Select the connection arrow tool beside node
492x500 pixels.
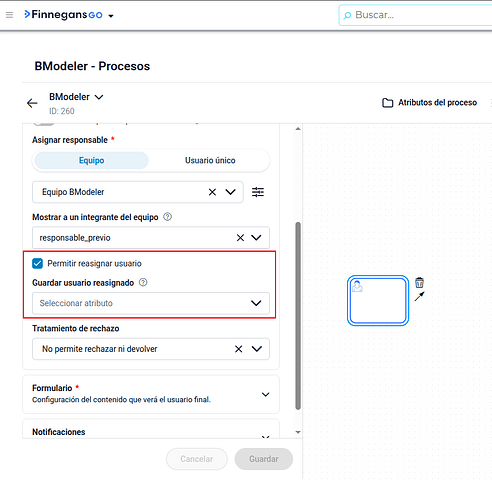(419, 296)
